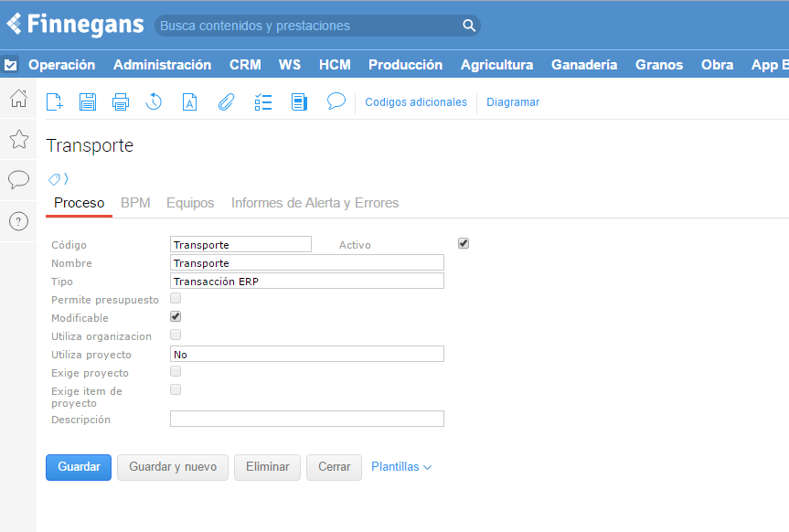
Task: Open the Agricultura menu
Action: (x=497, y=65)
